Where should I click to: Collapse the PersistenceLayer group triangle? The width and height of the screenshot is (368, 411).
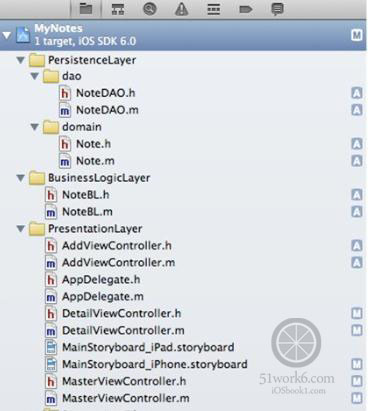point(21,60)
